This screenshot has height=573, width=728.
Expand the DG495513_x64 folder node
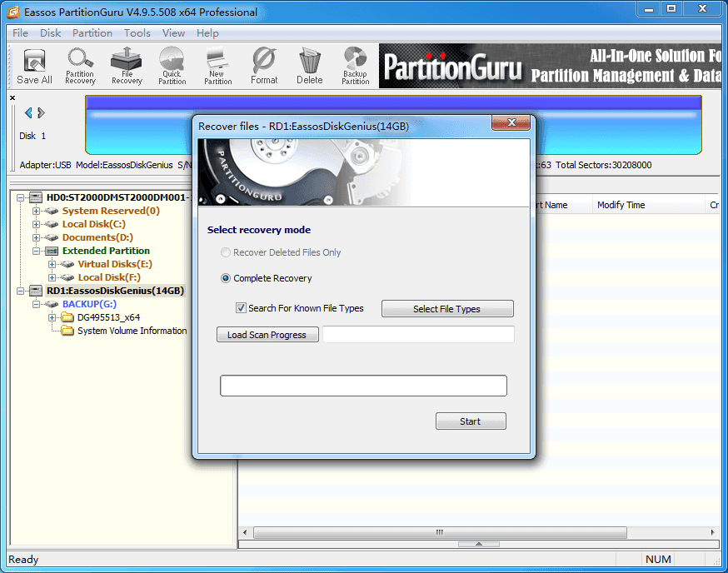pyautogui.click(x=52, y=317)
